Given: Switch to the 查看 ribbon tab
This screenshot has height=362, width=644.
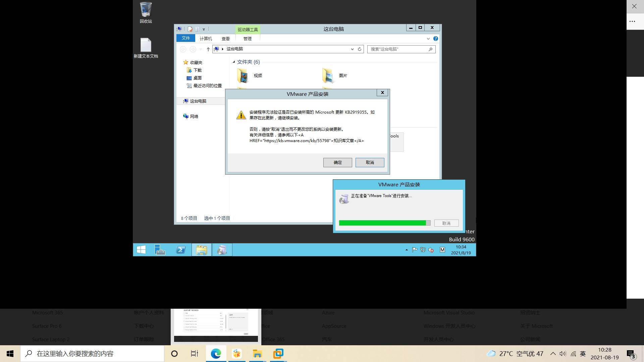Looking at the screenshot, I should click(225, 39).
